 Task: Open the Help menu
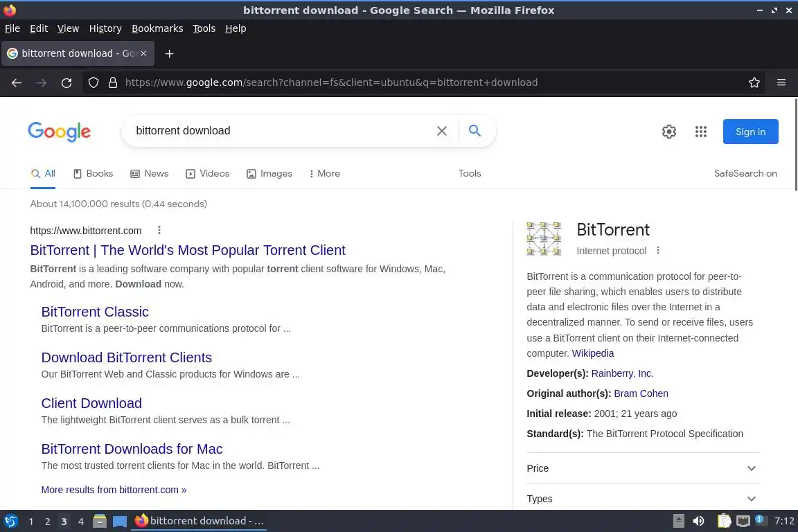click(236, 28)
